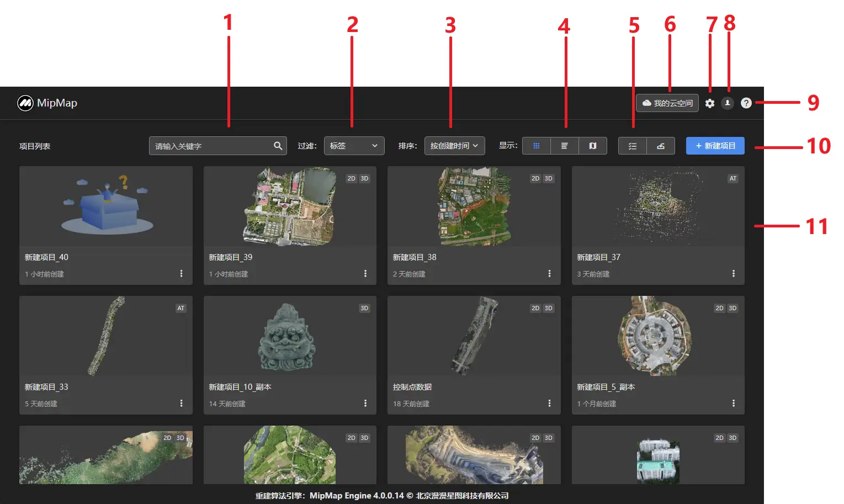The width and height of the screenshot is (844, 504).
Task: Open help via question mark icon
Action: click(x=746, y=103)
